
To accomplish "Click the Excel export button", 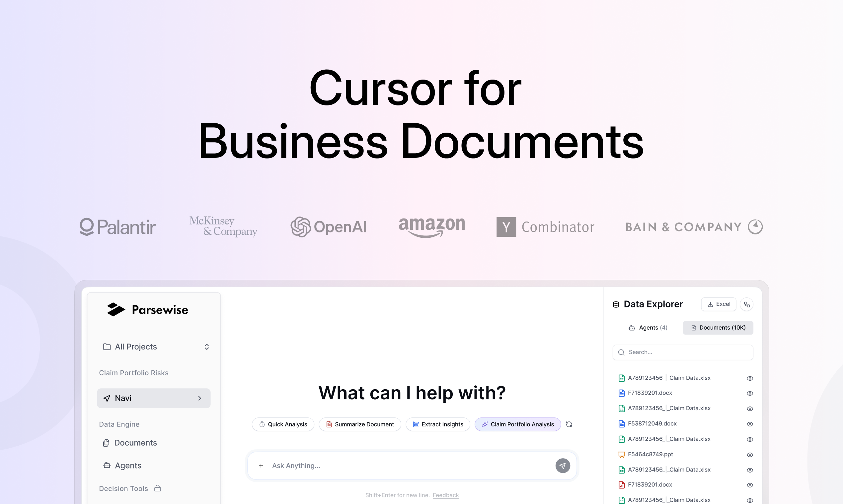I will tap(718, 304).
